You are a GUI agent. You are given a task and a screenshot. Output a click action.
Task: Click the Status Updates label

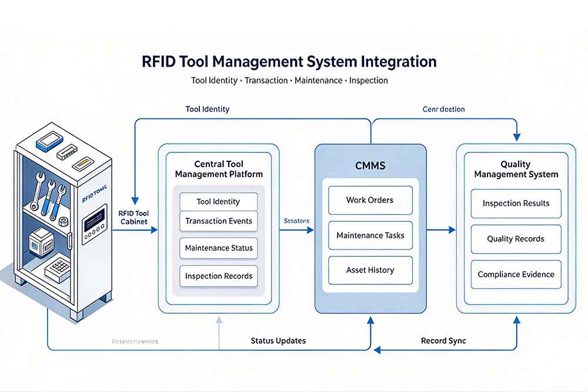[x=278, y=341]
